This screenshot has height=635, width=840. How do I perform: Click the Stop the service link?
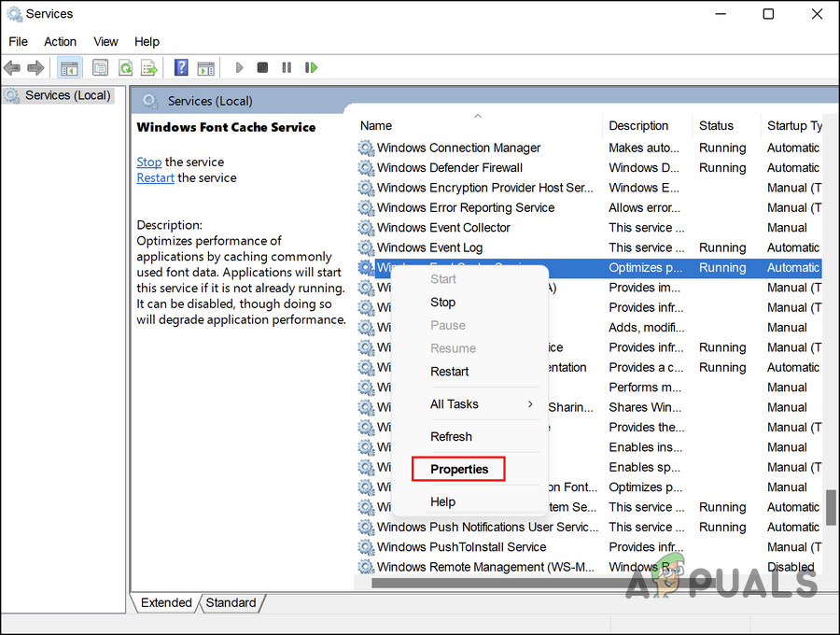[x=149, y=162]
